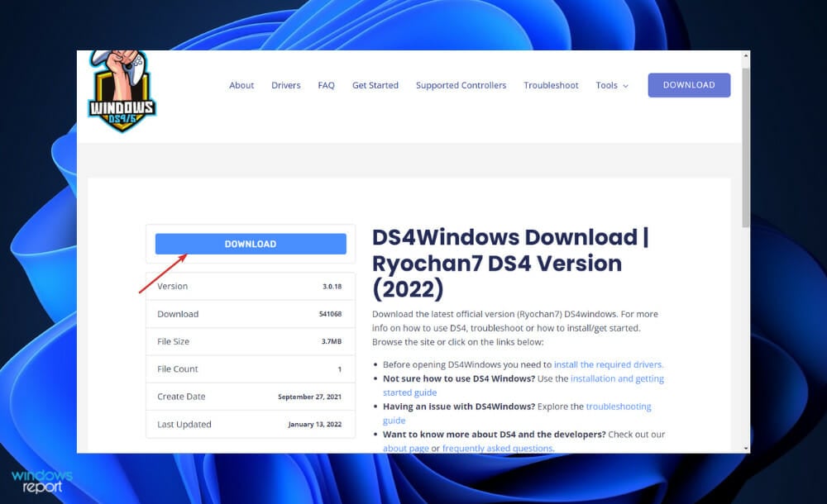Click the Windows Report watermark logo
The width and height of the screenshot is (827, 504).
coord(42,481)
